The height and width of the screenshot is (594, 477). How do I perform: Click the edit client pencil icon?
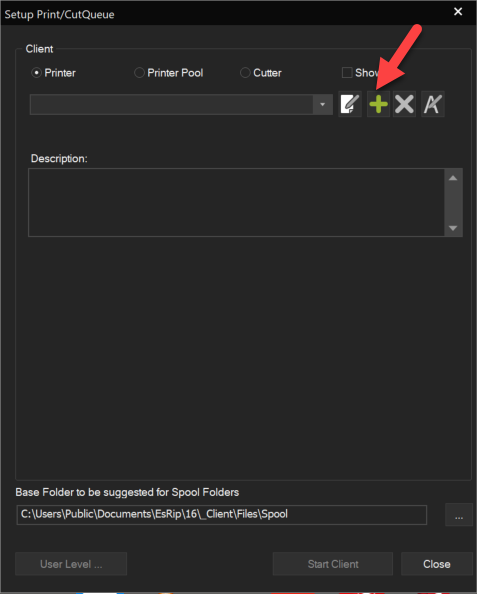pyautogui.click(x=350, y=104)
